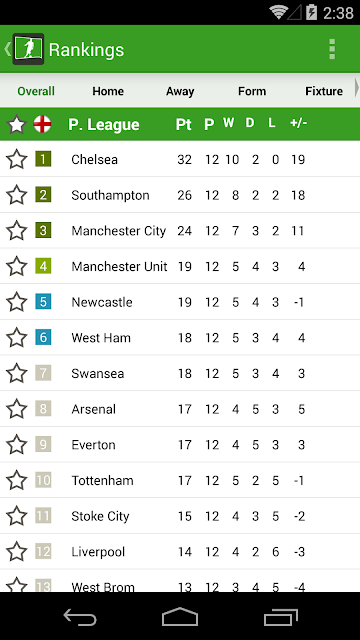Tap Android home navigation button

[180, 616]
